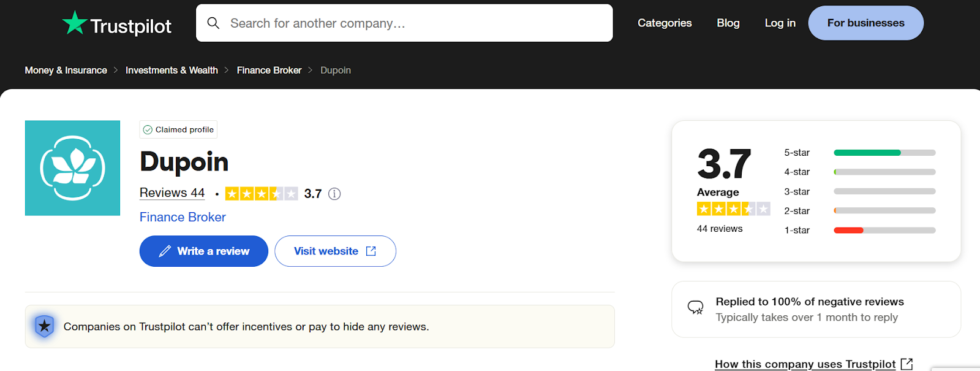Image resolution: width=980 pixels, height=371 pixels.
Task: Click the incentives notice text
Action: pos(246,327)
